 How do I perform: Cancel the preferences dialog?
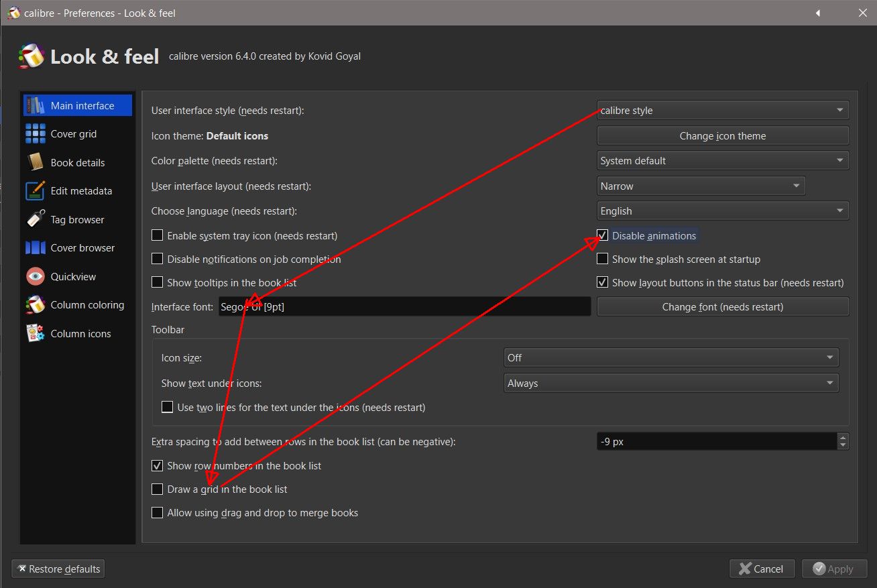click(x=762, y=569)
